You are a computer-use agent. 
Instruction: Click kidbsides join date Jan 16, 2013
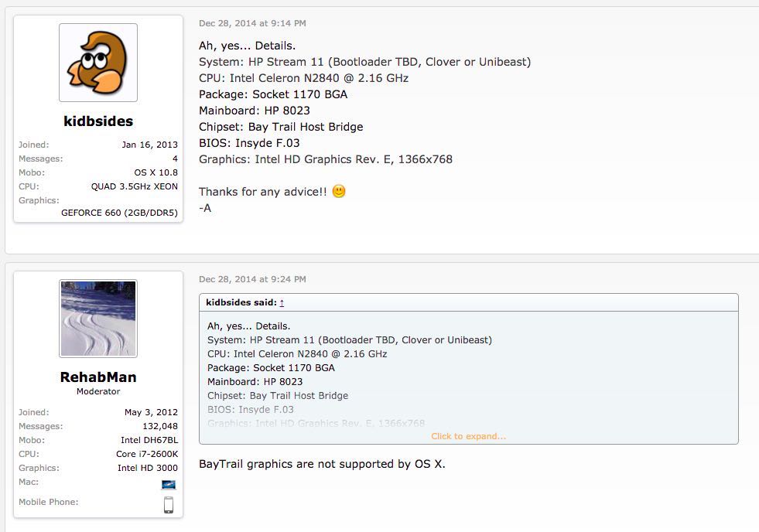pyautogui.click(x=149, y=145)
